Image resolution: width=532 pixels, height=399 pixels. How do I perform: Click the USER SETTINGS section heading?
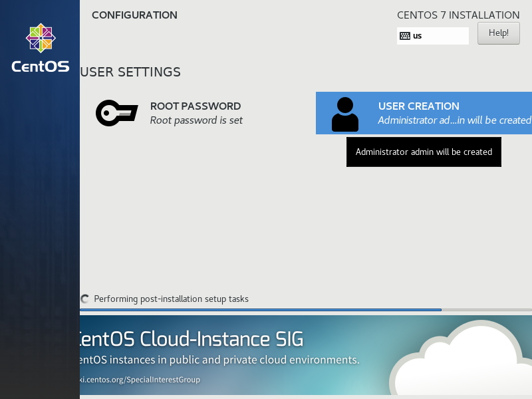(x=130, y=72)
